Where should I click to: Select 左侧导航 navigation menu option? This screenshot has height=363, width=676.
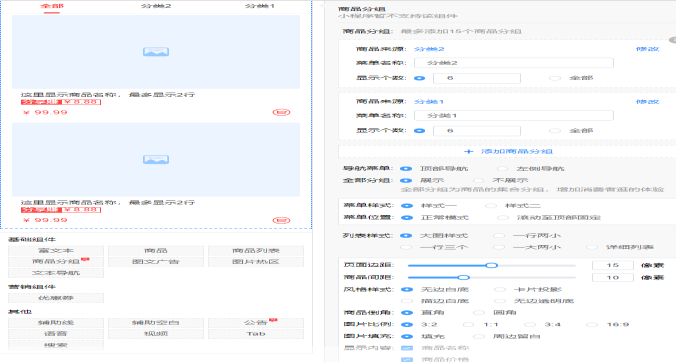tap(502, 169)
